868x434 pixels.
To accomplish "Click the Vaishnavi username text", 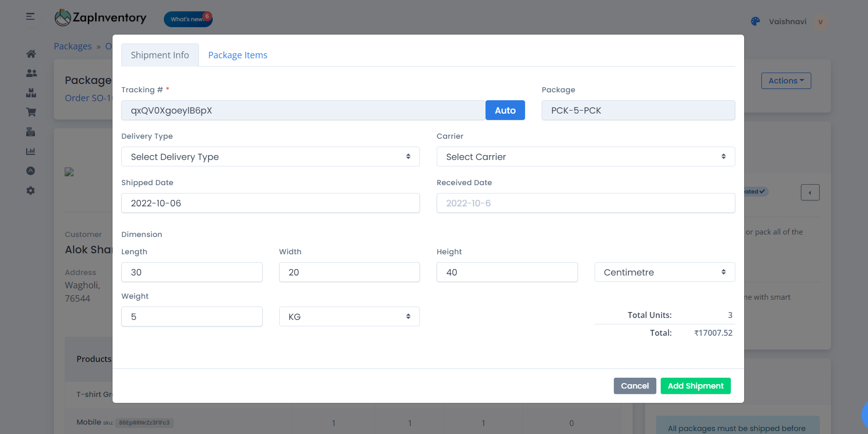I will pos(788,22).
